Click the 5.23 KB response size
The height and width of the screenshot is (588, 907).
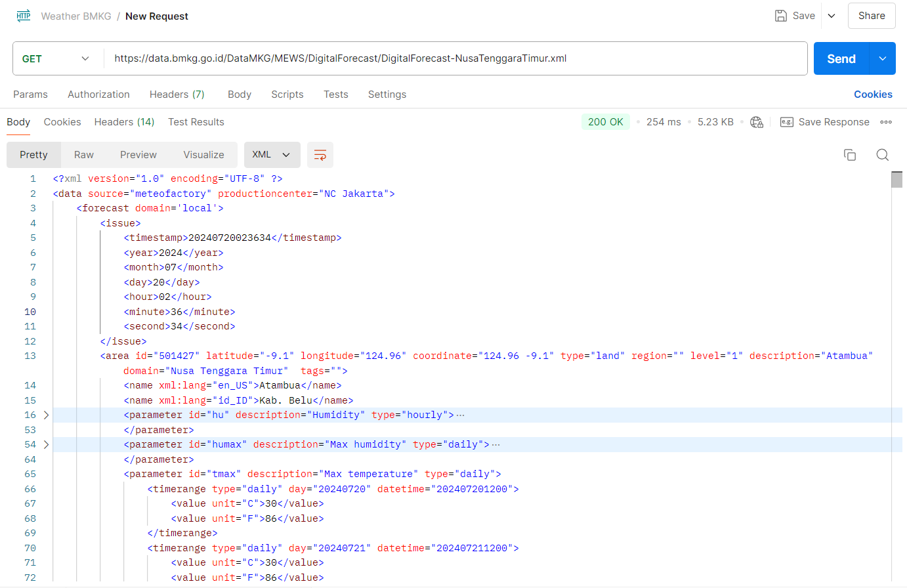(x=715, y=122)
